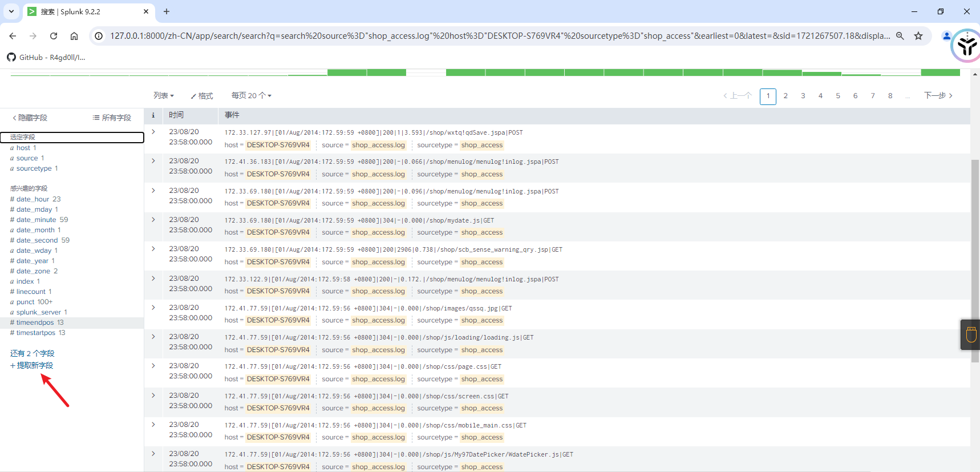
Task: Go to results page 5
Action: [838, 96]
